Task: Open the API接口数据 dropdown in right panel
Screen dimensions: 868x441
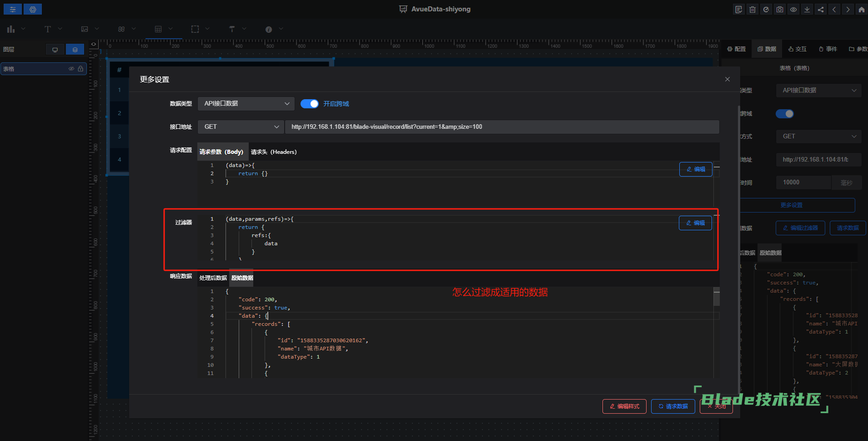Action: click(x=818, y=91)
